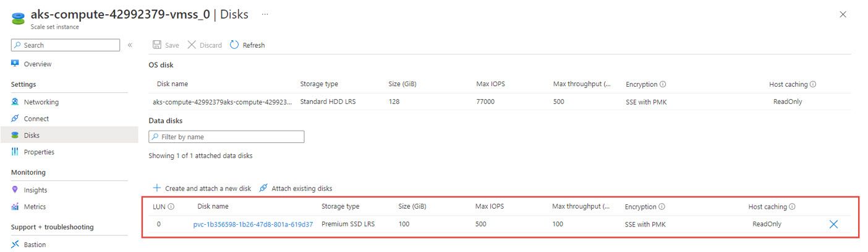Click the Encryption info icon in OS disk header
The width and height of the screenshot is (868, 252).
click(x=663, y=84)
